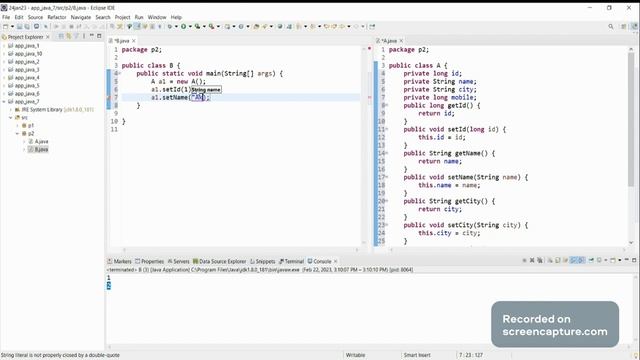640x360 pixels.
Task: Open the Refactor menu
Action: coord(57,17)
